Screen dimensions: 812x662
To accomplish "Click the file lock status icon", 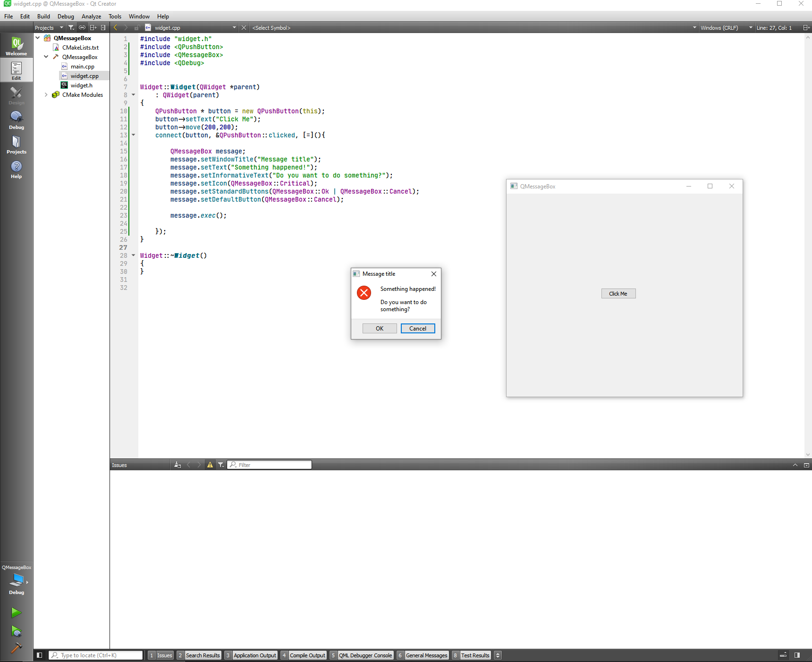I will [136, 27].
